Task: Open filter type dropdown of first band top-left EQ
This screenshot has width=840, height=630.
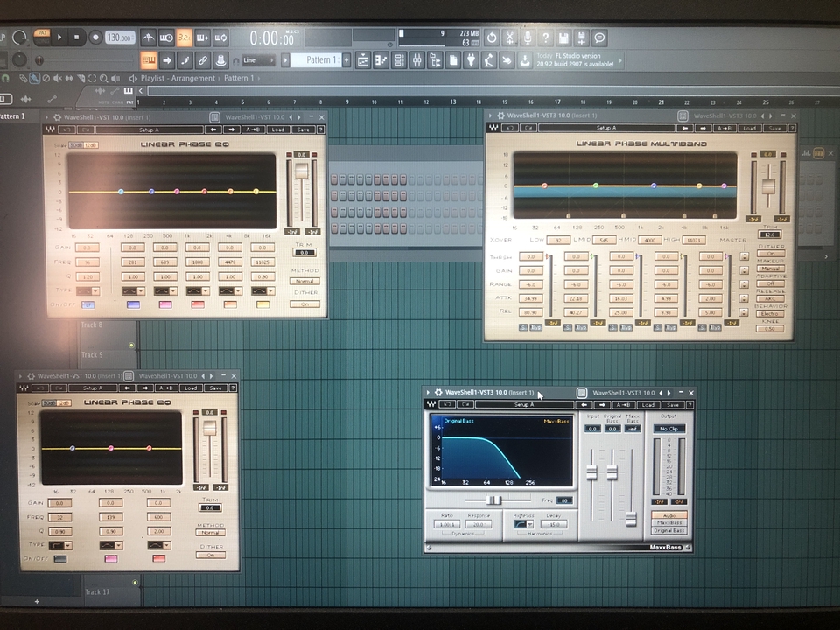Action: coord(87,290)
